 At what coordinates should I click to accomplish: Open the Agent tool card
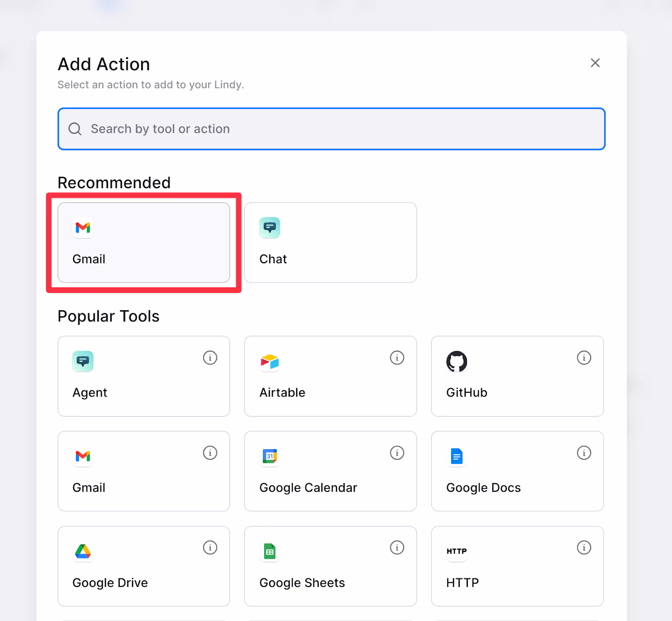[x=144, y=376]
